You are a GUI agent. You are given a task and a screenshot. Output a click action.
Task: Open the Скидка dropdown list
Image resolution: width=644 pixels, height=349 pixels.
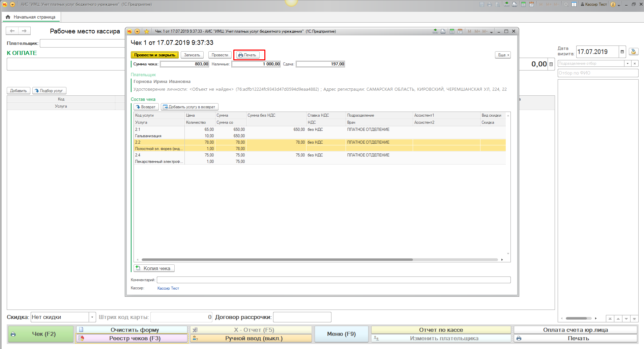(x=92, y=317)
